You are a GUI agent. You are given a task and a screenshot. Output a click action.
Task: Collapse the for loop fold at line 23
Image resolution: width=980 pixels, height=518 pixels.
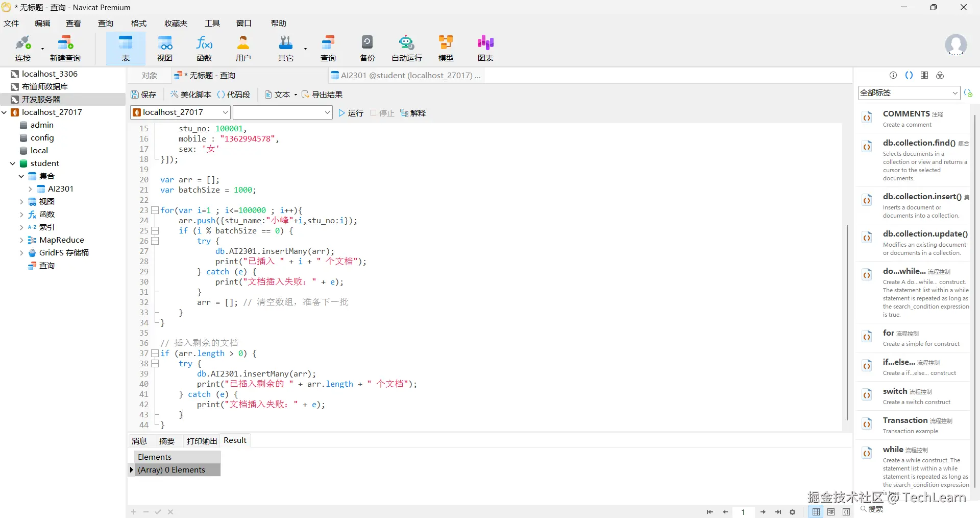pos(155,210)
